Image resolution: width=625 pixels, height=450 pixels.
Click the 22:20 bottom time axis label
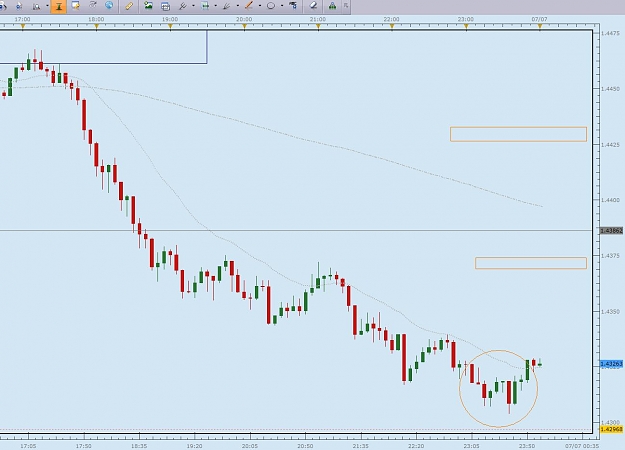click(416, 446)
